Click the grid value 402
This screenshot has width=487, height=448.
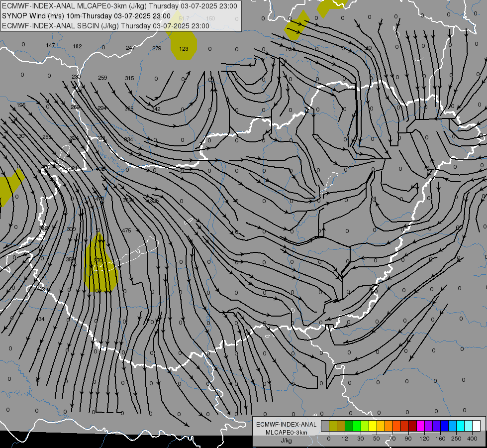pos(100,169)
